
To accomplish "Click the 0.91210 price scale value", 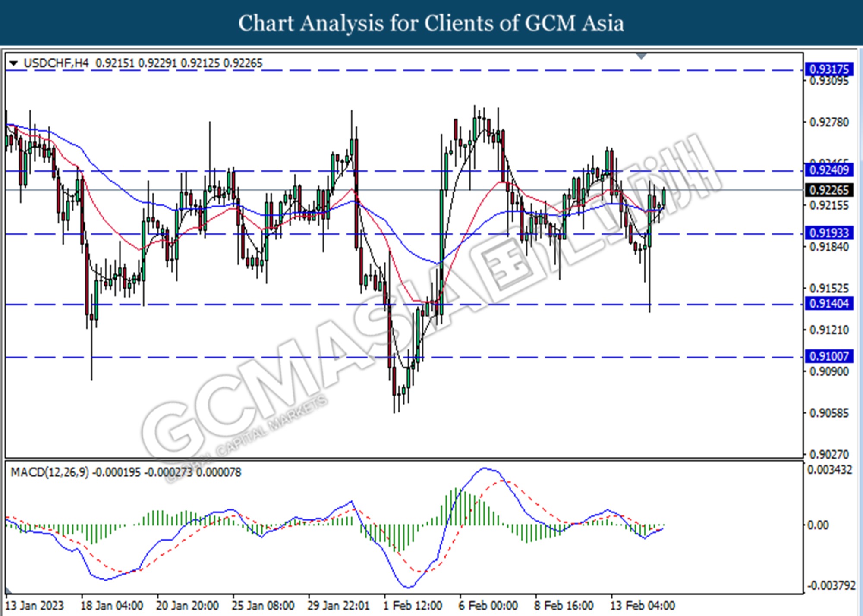I will (x=829, y=330).
